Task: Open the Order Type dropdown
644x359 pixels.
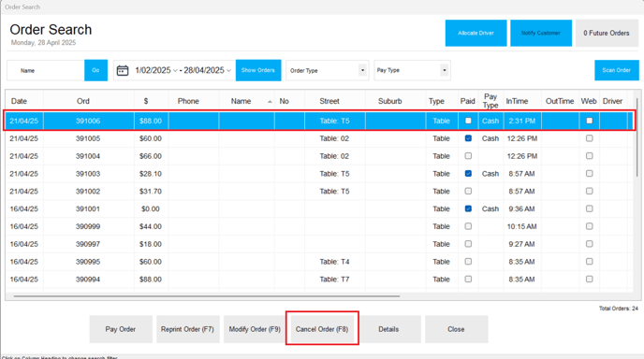Action: click(328, 70)
